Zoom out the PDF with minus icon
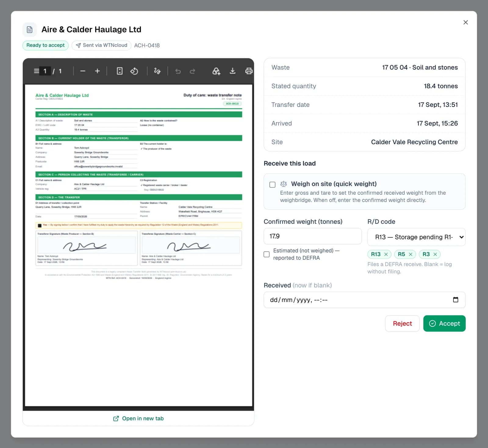This screenshot has width=488, height=448. pyautogui.click(x=83, y=71)
